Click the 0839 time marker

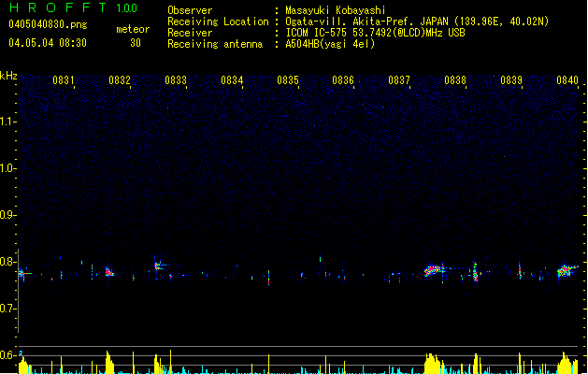511,80
